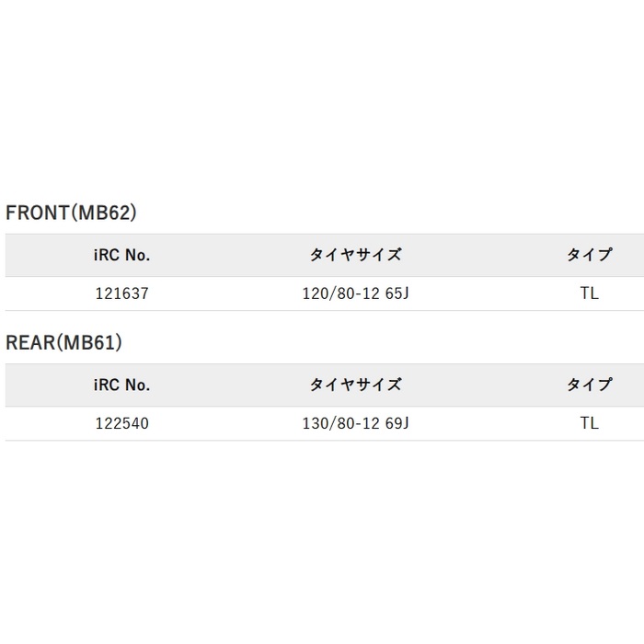Image resolution: width=644 pixels, height=644 pixels.
Task: Click the MB62 text in front heading
Action: (104, 213)
